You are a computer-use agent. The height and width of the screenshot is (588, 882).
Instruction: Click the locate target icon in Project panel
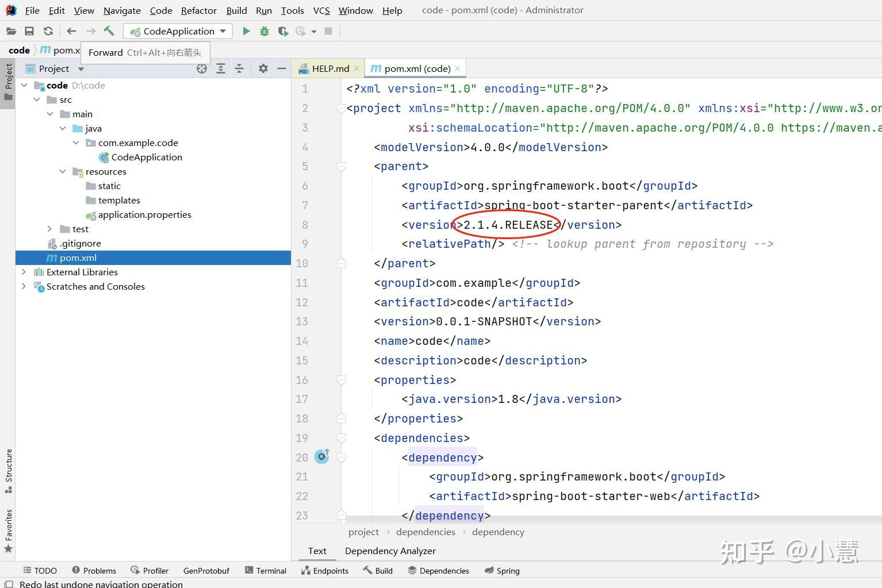(202, 68)
